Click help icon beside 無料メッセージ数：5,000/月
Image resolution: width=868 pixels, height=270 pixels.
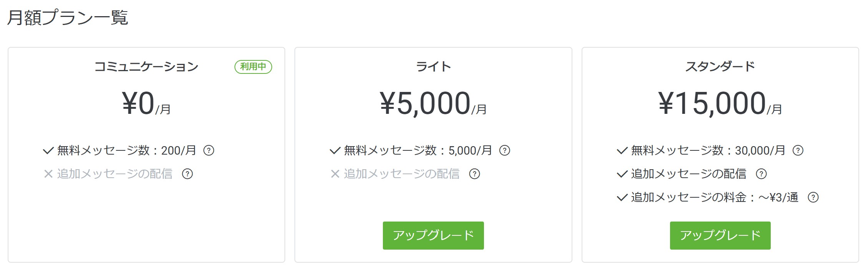point(504,150)
